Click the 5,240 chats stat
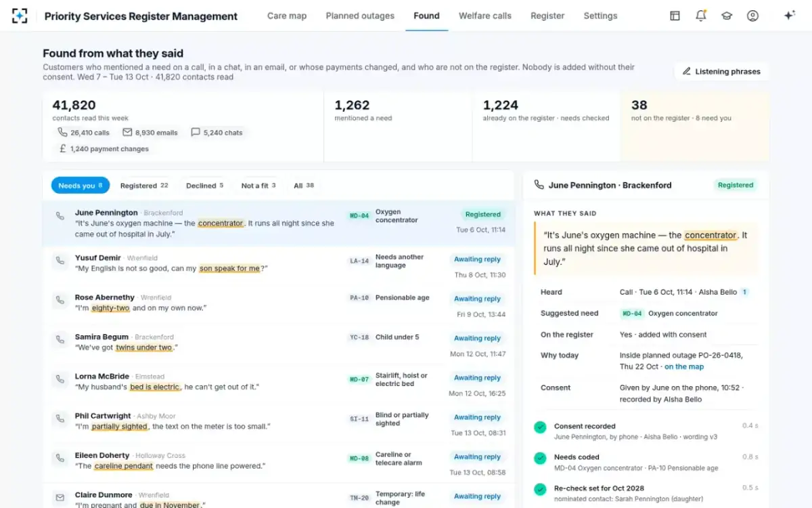The height and width of the screenshot is (508, 812). (x=217, y=133)
